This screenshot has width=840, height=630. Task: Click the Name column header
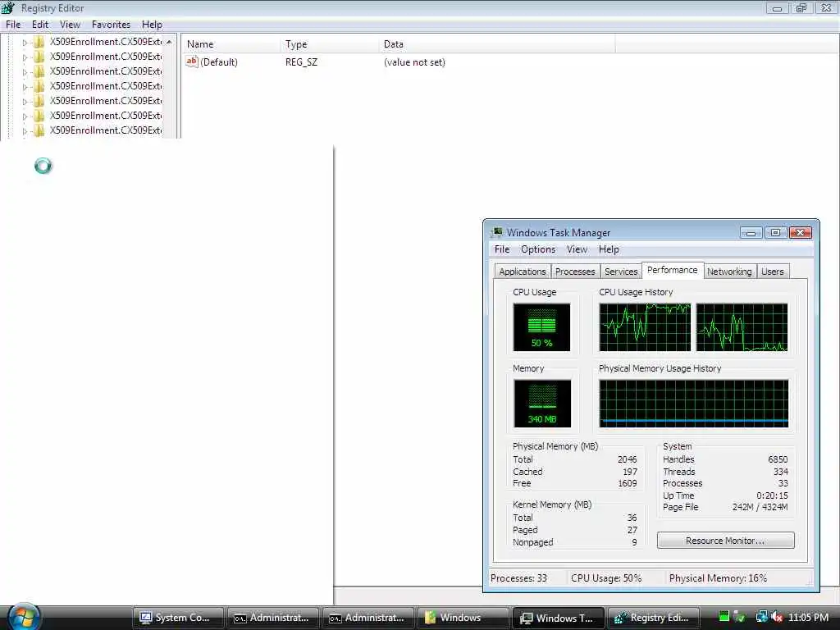point(231,44)
